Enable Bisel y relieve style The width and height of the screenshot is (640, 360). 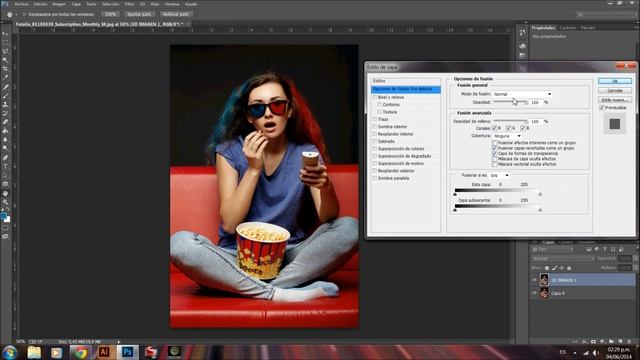(375, 98)
